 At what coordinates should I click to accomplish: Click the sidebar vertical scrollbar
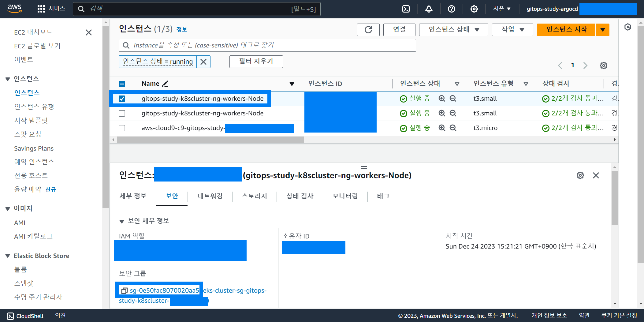(x=106, y=116)
